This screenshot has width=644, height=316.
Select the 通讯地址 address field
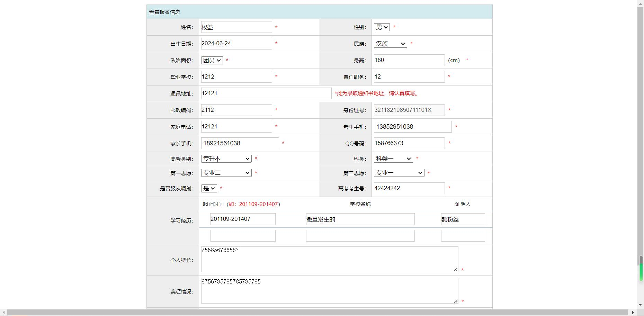tap(266, 93)
